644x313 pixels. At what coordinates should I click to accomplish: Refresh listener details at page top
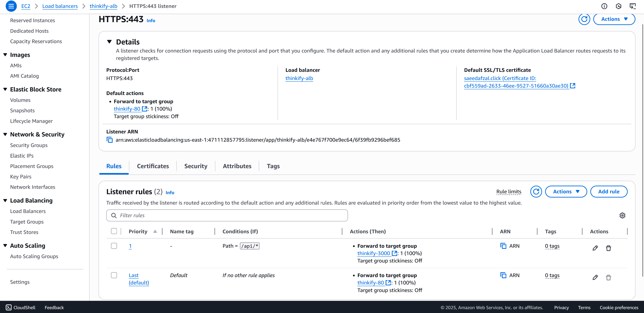pos(584,19)
